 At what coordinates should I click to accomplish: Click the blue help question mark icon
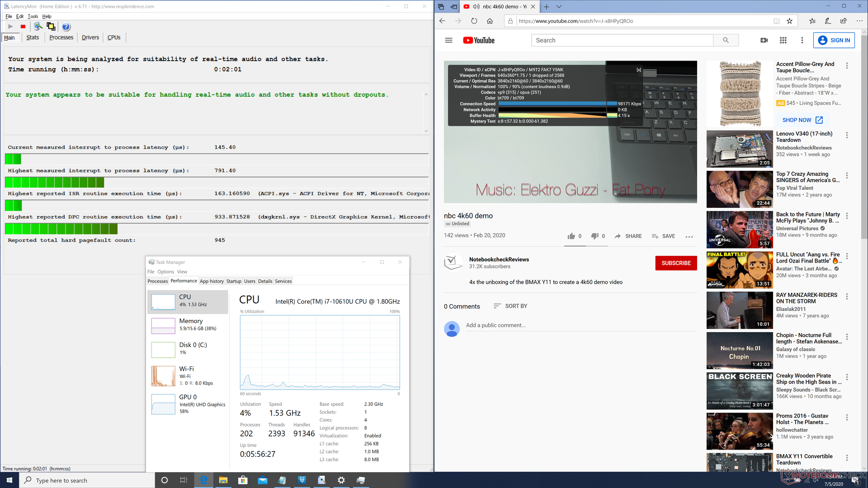point(66,27)
